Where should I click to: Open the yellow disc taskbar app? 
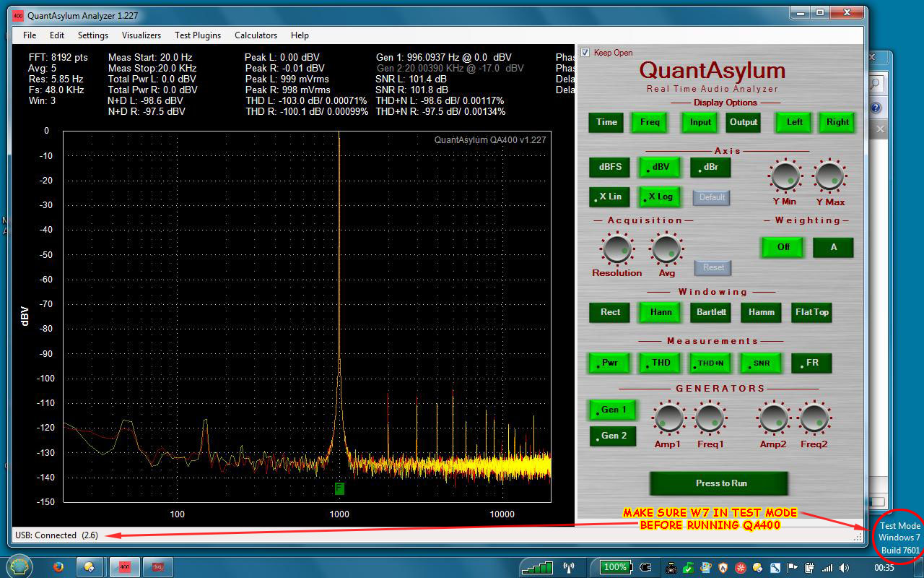coord(90,568)
